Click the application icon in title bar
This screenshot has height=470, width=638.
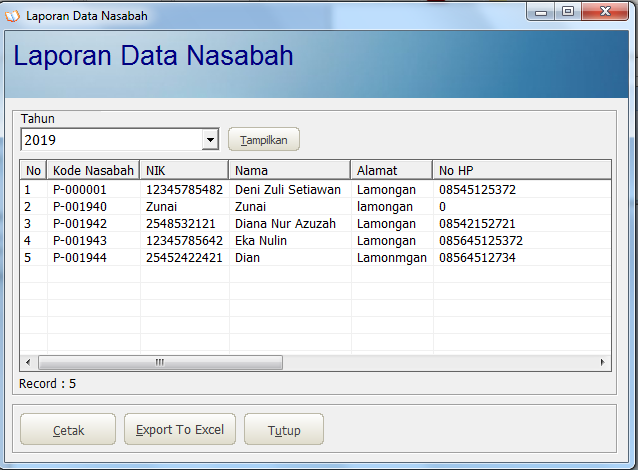(12, 16)
